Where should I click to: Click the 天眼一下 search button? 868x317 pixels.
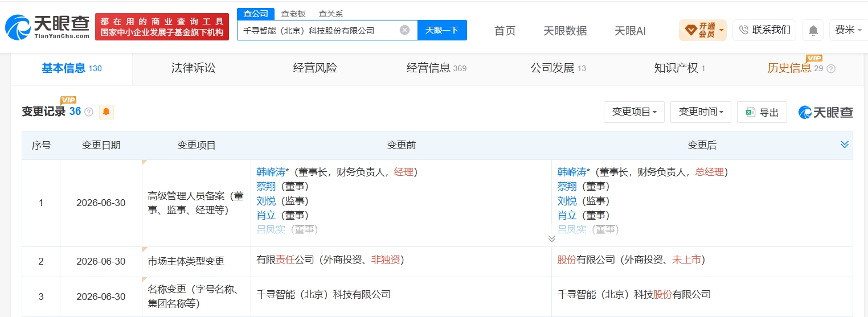click(x=442, y=30)
